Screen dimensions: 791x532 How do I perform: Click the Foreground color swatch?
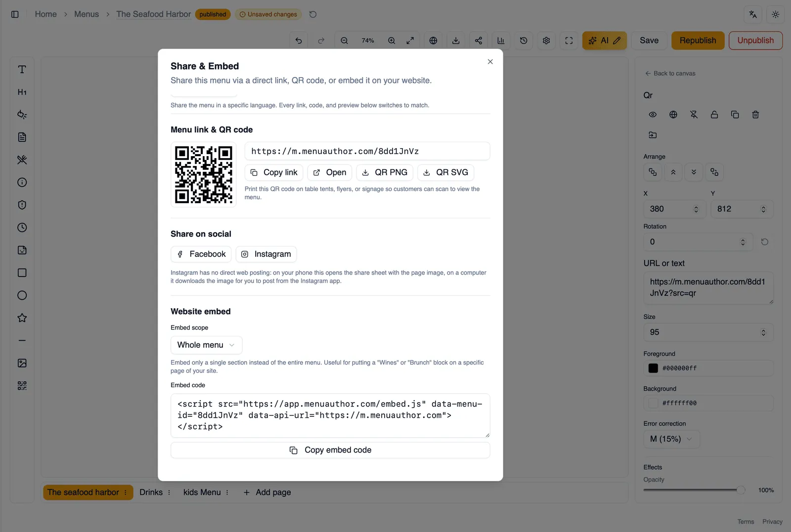point(653,368)
